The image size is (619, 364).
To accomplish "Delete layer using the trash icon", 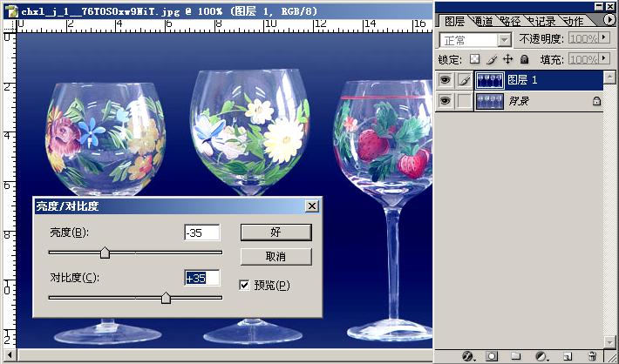I will click(592, 356).
